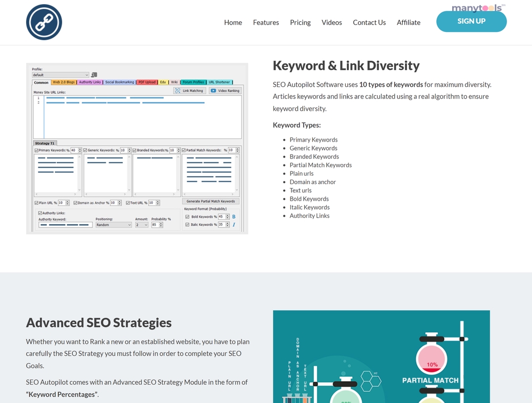Screen dimensions: 532x403
Task: Toggle the Primary Keywords checkbox
Action: [x=37, y=150]
